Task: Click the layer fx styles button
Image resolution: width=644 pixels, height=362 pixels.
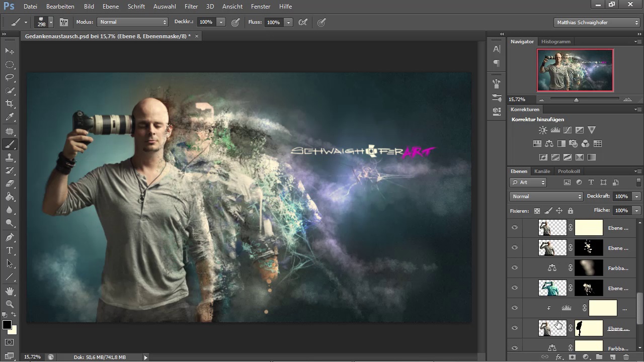Action: 558,357
